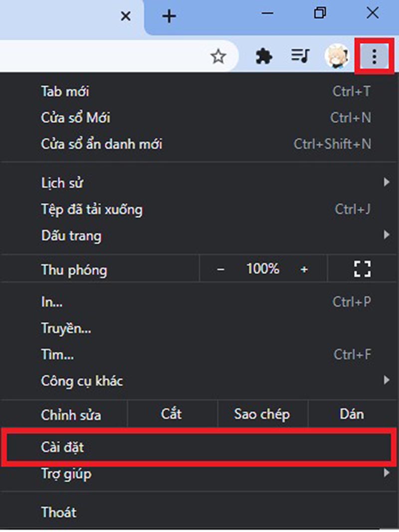Close the current tab with X
The height and width of the screenshot is (532, 399).
125,16
